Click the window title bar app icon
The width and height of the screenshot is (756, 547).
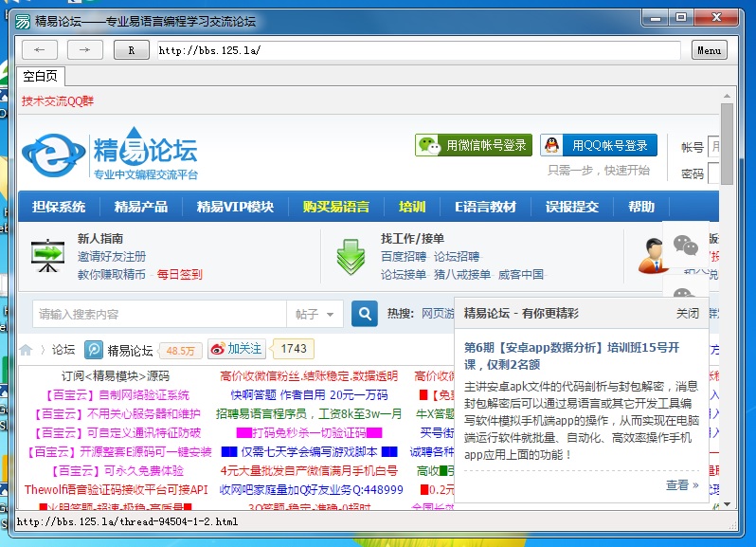pyautogui.click(x=22, y=21)
